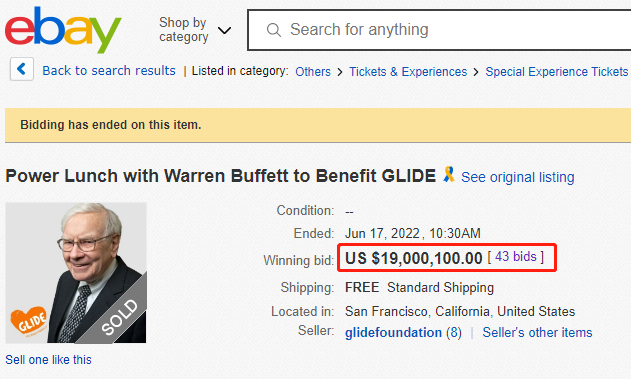Open Special Experience Tickets breadcrumb
The width and height of the screenshot is (631, 379).
pos(557,72)
